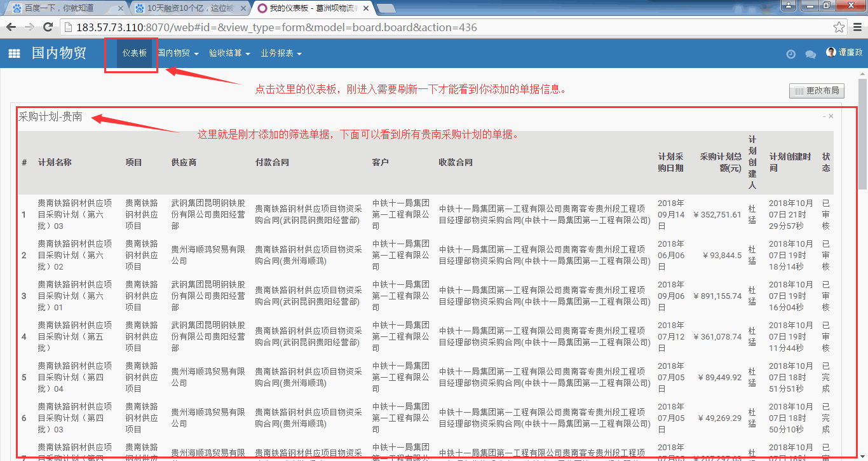
Task: Expand the 国内物贸 dropdown menu
Action: pyautogui.click(x=179, y=53)
